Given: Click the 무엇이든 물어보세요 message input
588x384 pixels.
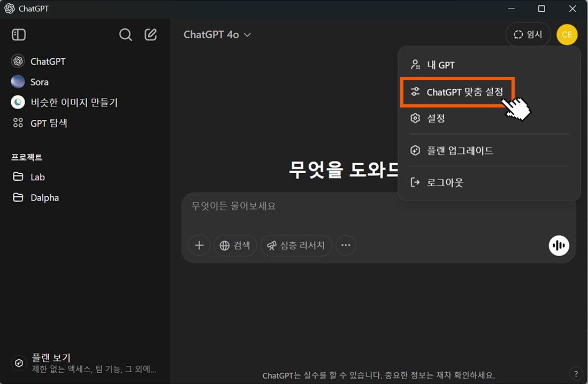Looking at the screenshot, I should (x=375, y=206).
